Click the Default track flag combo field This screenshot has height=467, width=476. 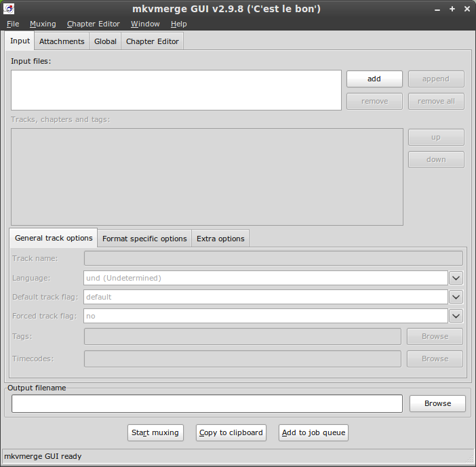[266, 297]
